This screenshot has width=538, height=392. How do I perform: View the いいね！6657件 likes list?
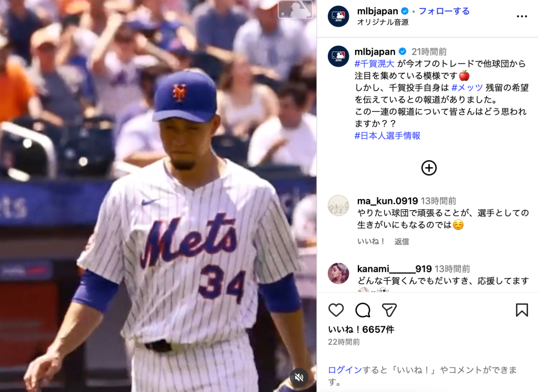(361, 329)
